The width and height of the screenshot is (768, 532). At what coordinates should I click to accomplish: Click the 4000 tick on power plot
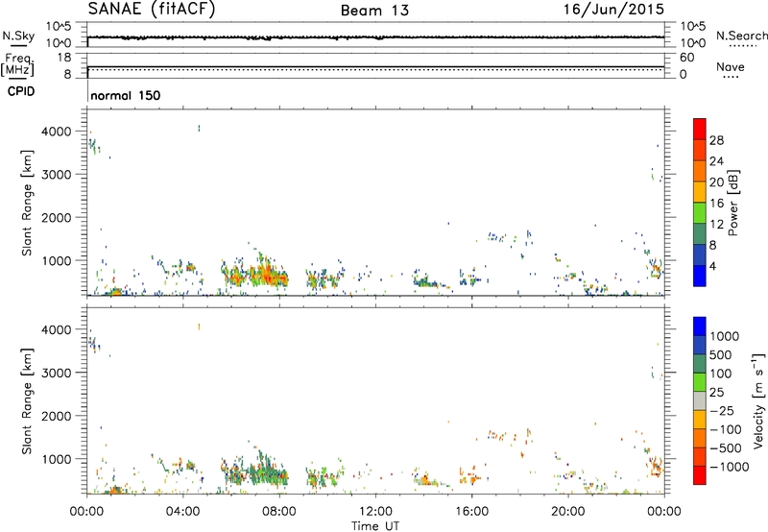click(57, 132)
